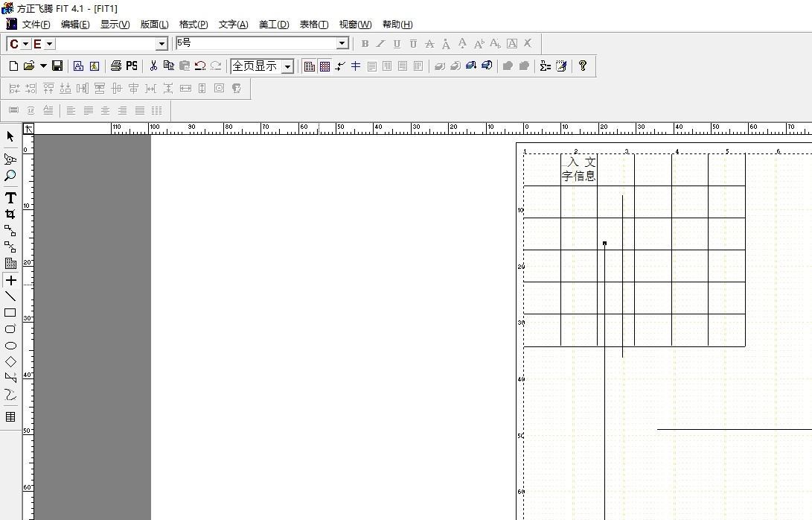The height and width of the screenshot is (520, 812).
Task: Open help question mark icon
Action: (x=583, y=66)
